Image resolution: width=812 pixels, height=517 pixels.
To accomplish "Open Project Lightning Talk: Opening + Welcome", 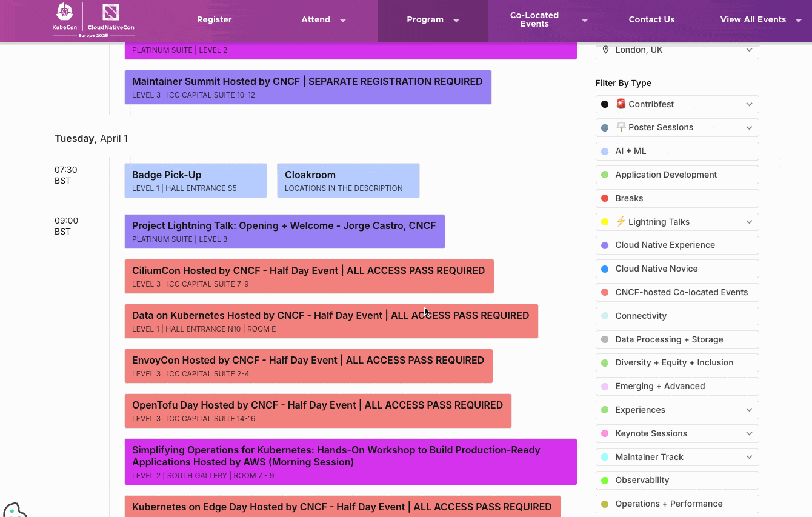I will coord(285,232).
